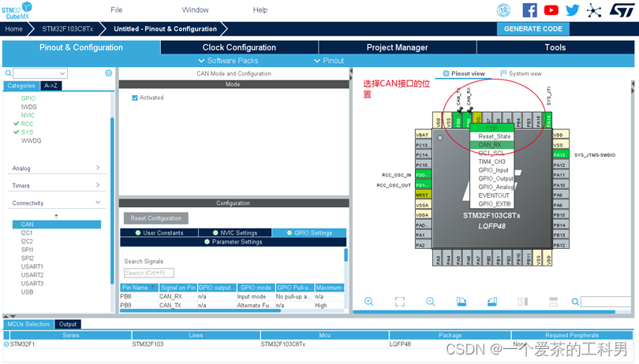Click the PB12 pin on the chip
Image resolution: width=639 pixels, height=364 pixels.
[561, 245]
